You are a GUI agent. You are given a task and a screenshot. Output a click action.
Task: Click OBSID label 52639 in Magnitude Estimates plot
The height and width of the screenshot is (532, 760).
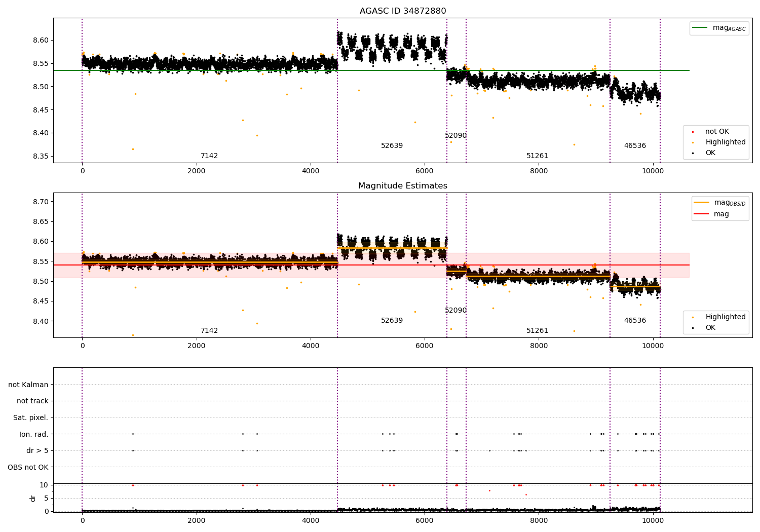pyautogui.click(x=392, y=321)
